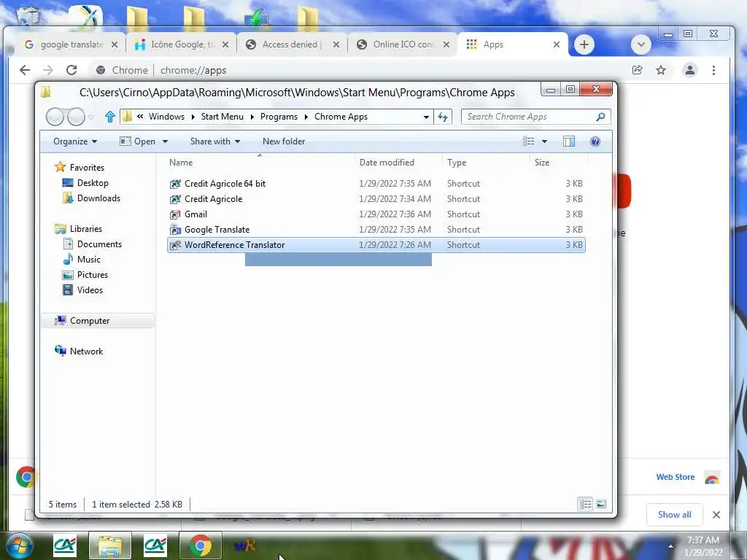Open the Web Store link in Chrome

click(675, 477)
